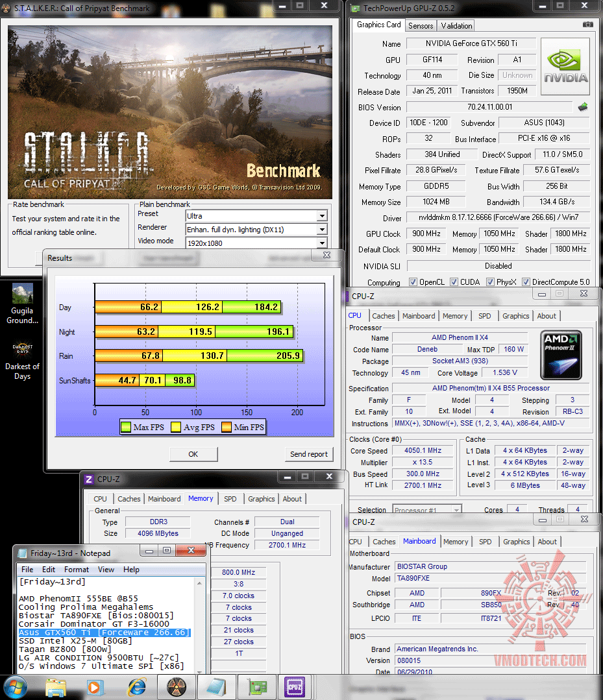Screen dimensions: 603x700
Task: Click the Notepad title bar icon
Action: pyautogui.click(x=22, y=553)
